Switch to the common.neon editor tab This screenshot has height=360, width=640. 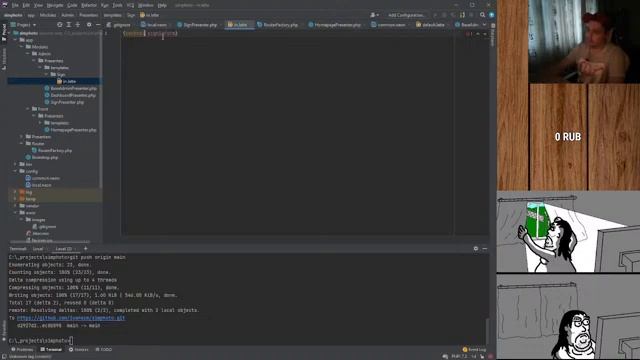[x=389, y=24]
